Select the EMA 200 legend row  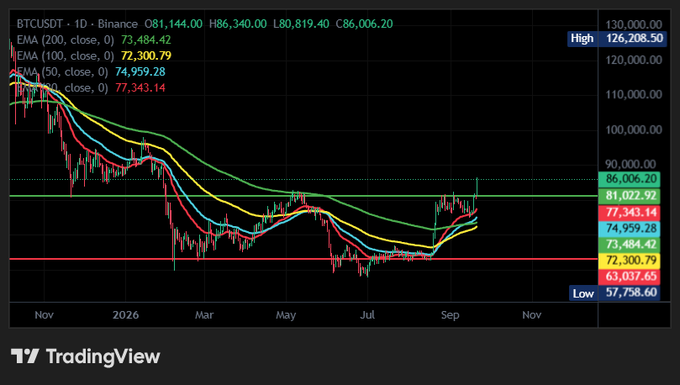coord(94,40)
